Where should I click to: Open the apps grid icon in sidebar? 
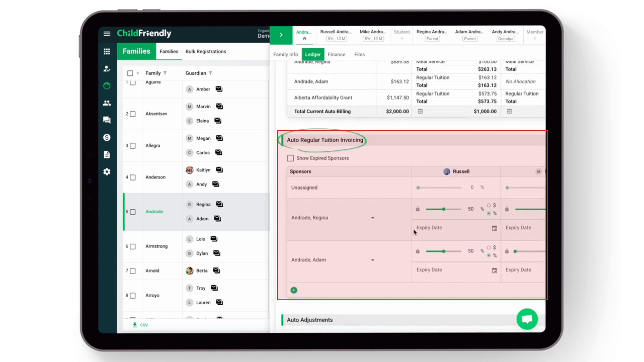pos(107,51)
